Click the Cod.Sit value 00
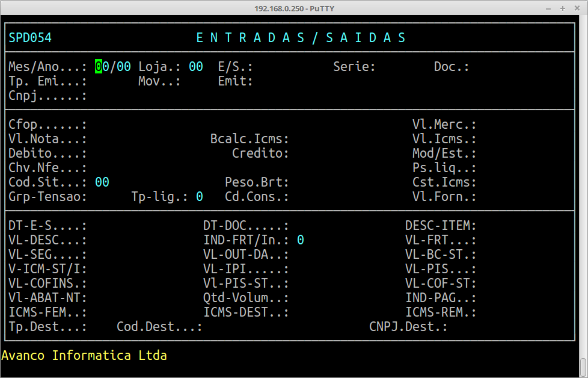This screenshot has height=378, width=588. pos(102,182)
